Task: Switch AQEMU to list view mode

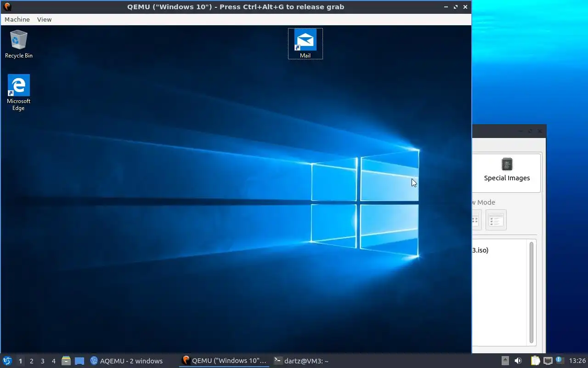Action: pos(496,220)
